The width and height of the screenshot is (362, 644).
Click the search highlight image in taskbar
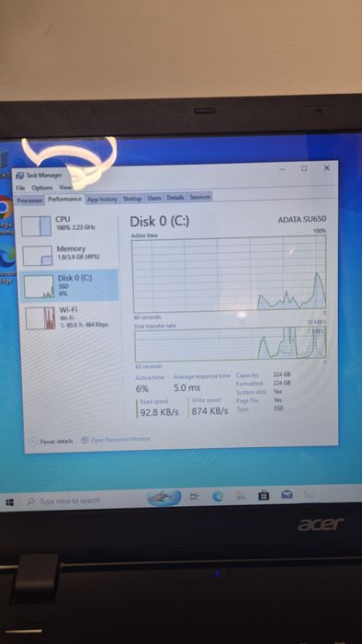point(164,498)
